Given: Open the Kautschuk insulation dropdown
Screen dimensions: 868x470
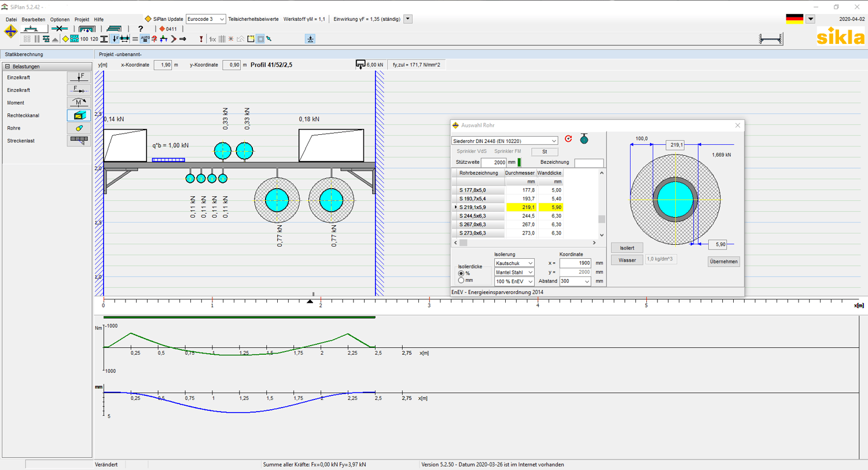Looking at the screenshot, I should [x=514, y=263].
